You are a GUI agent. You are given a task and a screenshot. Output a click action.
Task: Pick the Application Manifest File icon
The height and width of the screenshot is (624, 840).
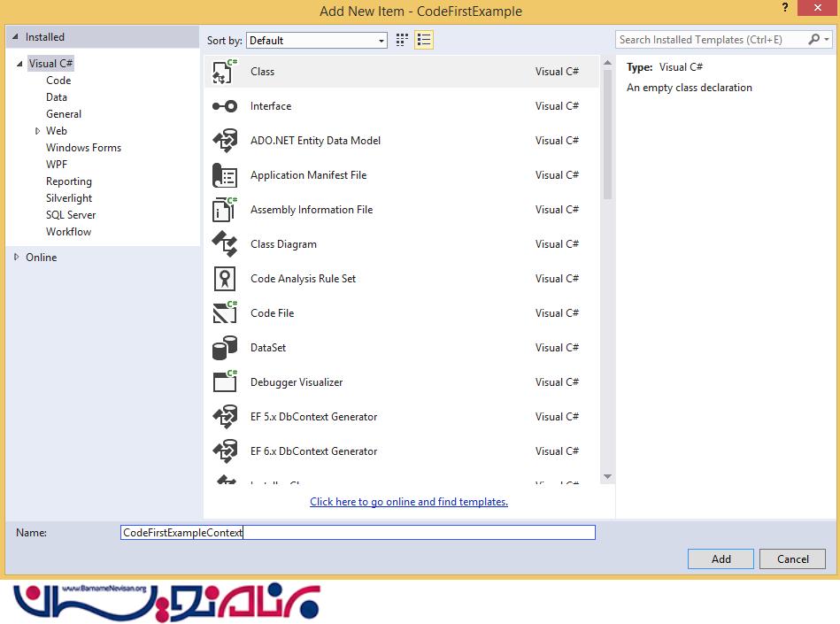pos(225,175)
